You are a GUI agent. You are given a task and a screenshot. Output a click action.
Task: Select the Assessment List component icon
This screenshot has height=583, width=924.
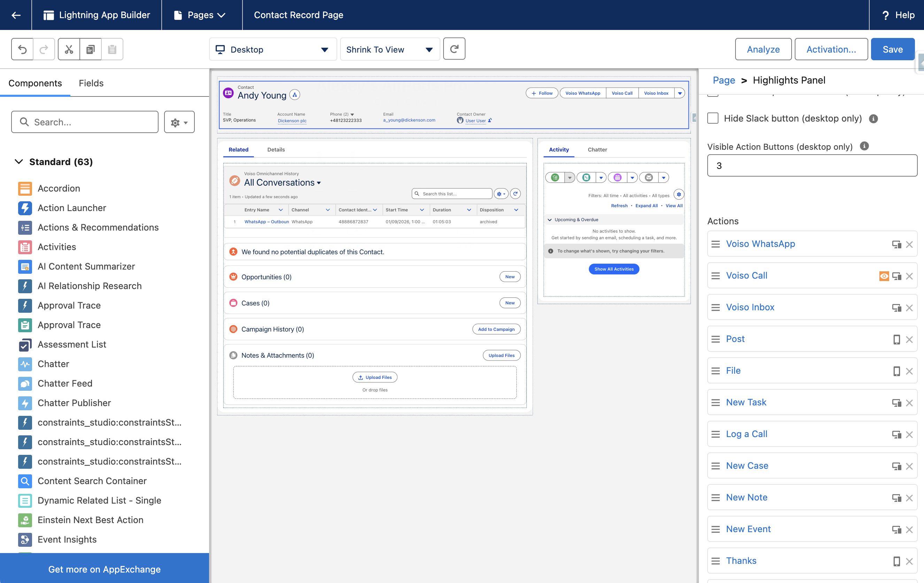25,344
